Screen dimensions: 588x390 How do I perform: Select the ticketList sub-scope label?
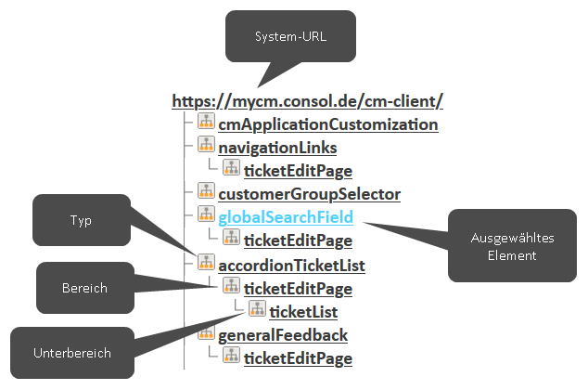click(x=303, y=312)
